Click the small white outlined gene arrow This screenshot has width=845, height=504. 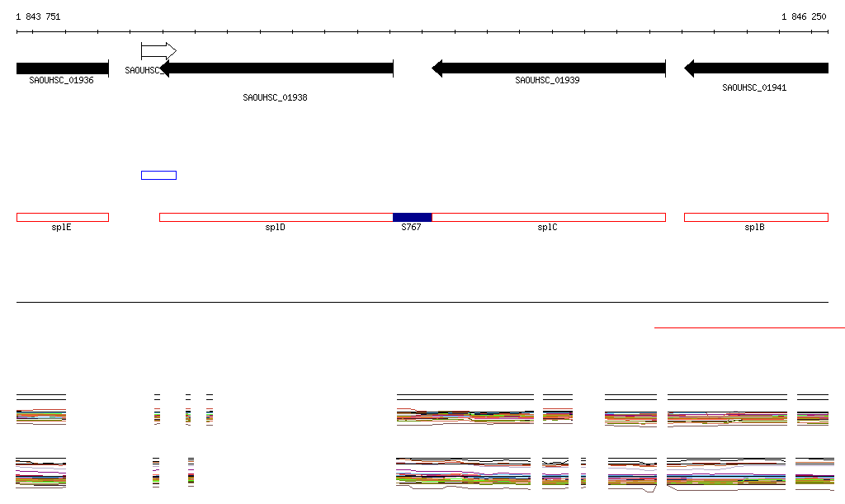point(158,51)
